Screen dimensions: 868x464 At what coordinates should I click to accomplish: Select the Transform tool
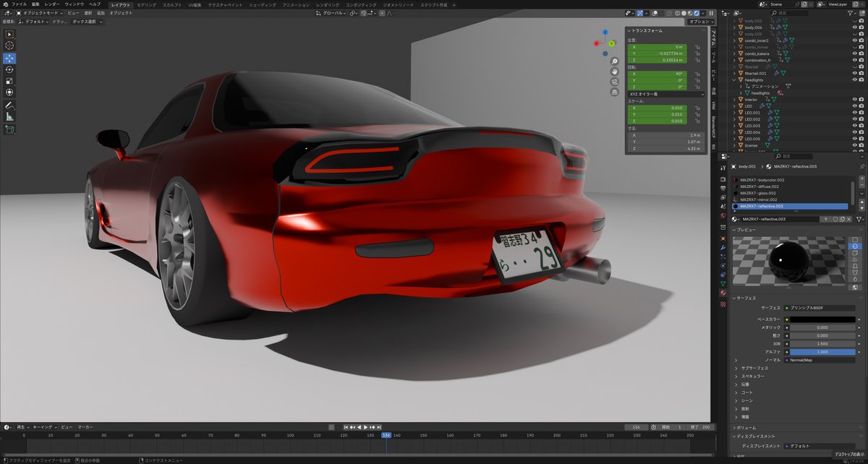(9, 93)
